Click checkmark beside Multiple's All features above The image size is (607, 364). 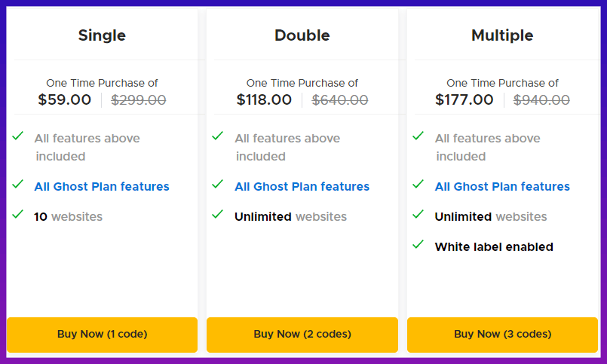[418, 136]
